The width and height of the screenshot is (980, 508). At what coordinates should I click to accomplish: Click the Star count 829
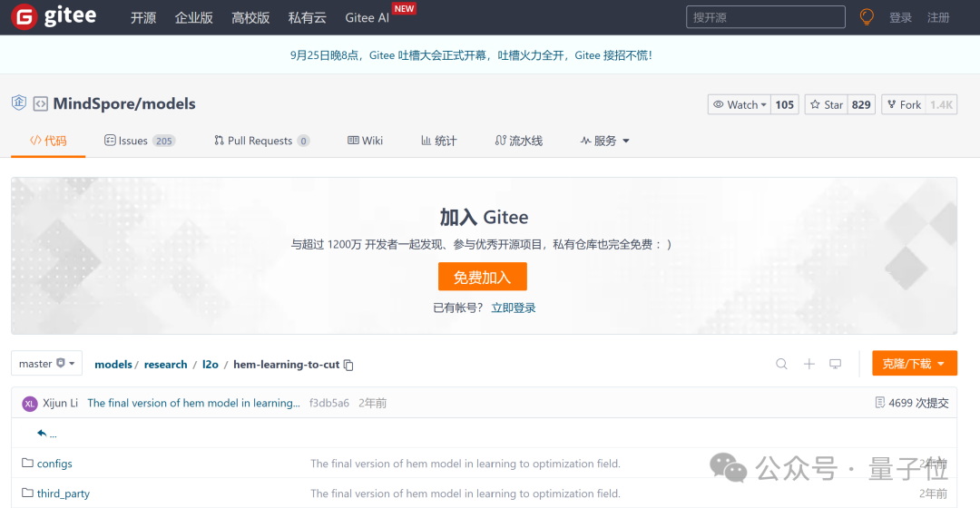(x=861, y=104)
